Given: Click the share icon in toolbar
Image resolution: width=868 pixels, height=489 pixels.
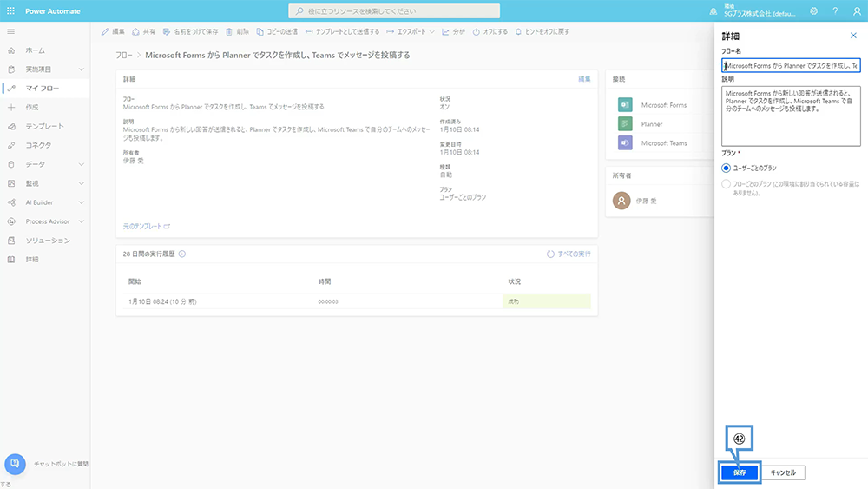Looking at the screenshot, I should [135, 31].
